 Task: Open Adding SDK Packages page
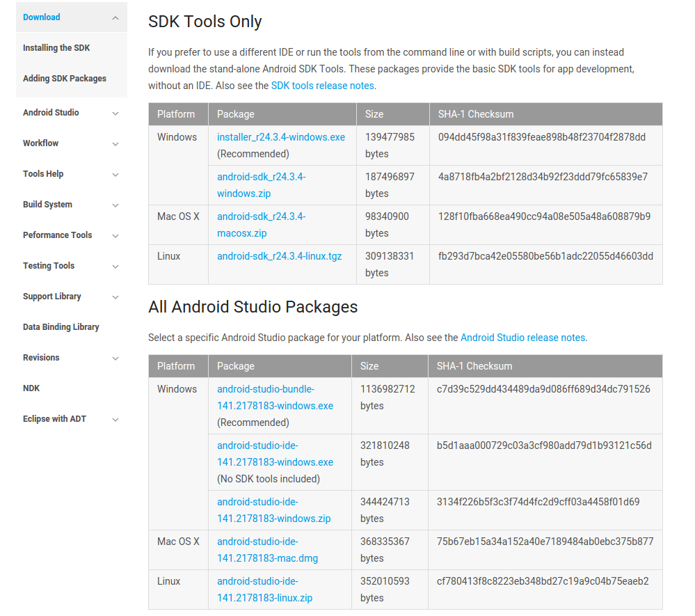coord(65,79)
